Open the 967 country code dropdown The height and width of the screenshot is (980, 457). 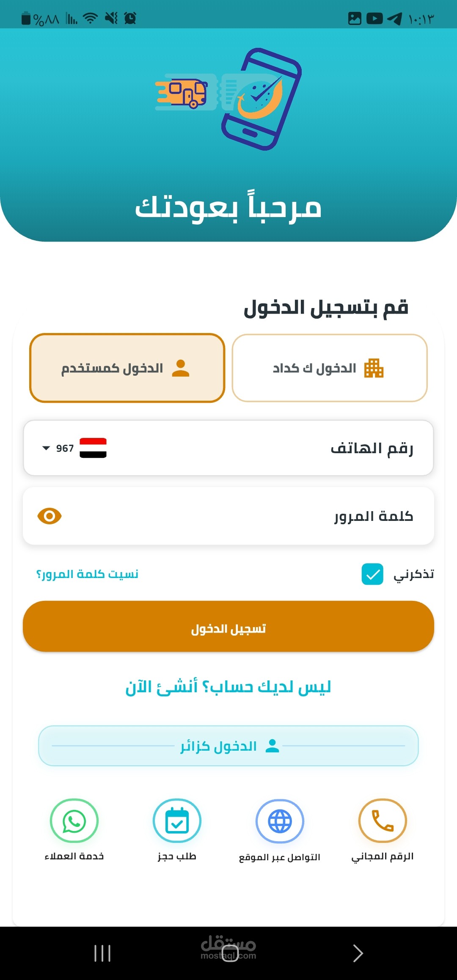(58, 448)
